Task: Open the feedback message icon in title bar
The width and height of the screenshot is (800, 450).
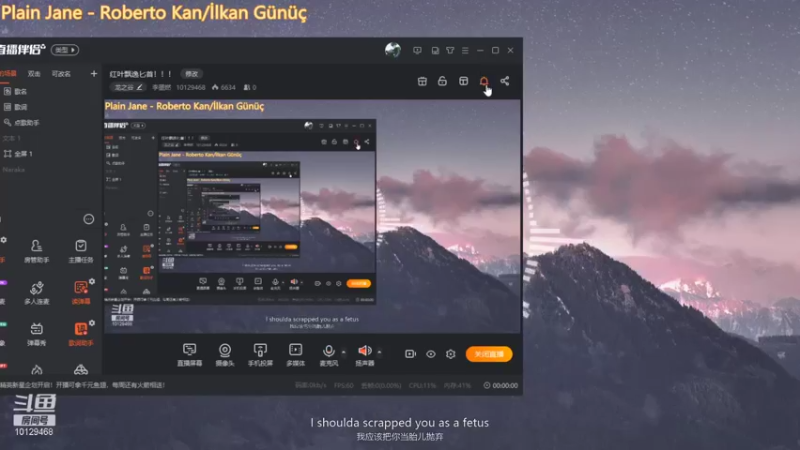Action: 417,51
